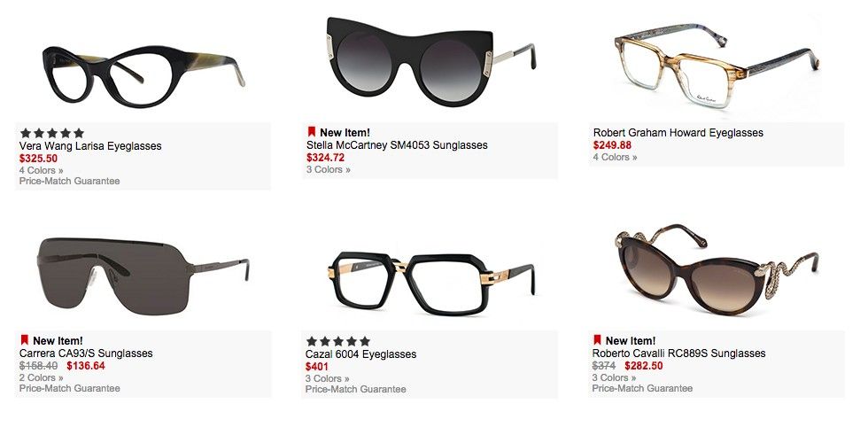
Task: Expand 3 Colors under Roberto Cavalli RC889S
Action: click(x=614, y=377)
